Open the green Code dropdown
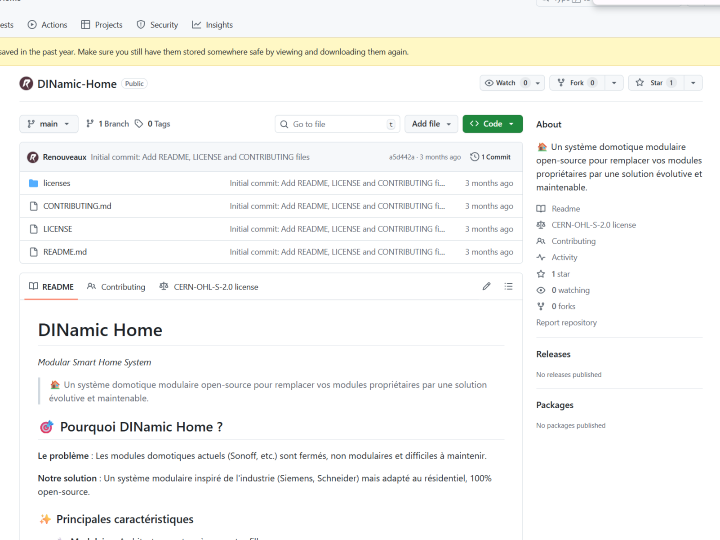720x540 pixels. click(x=492, y=124)
